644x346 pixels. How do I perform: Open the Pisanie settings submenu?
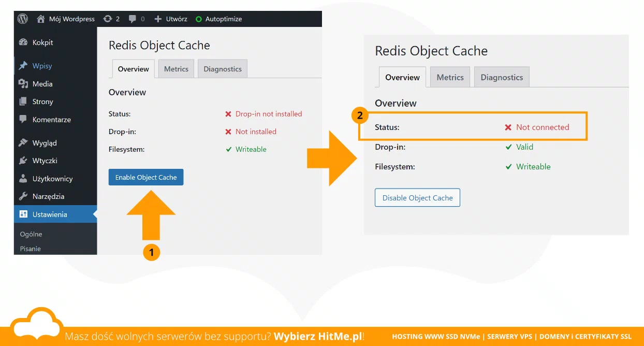tap(30, 249)
